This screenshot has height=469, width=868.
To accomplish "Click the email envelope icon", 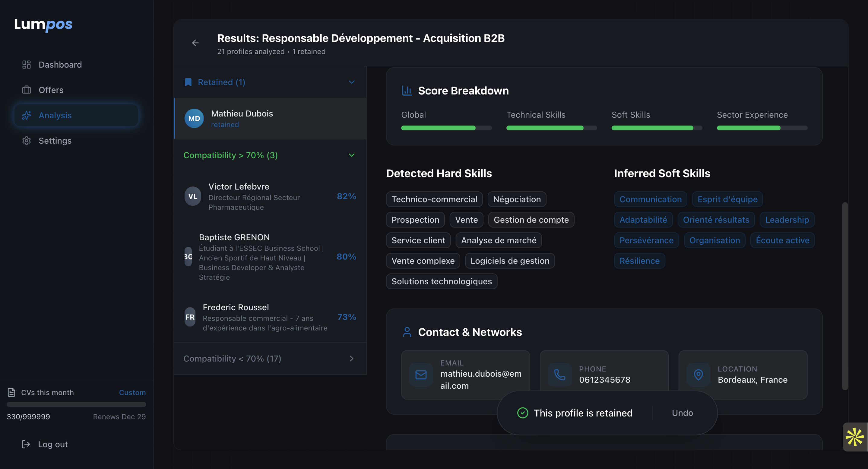I will [421, 375].
